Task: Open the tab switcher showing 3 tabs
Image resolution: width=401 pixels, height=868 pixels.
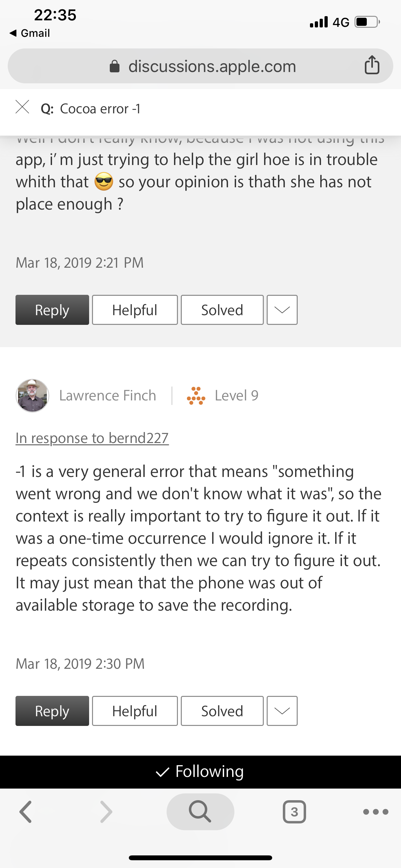Action: coord(294,812)
